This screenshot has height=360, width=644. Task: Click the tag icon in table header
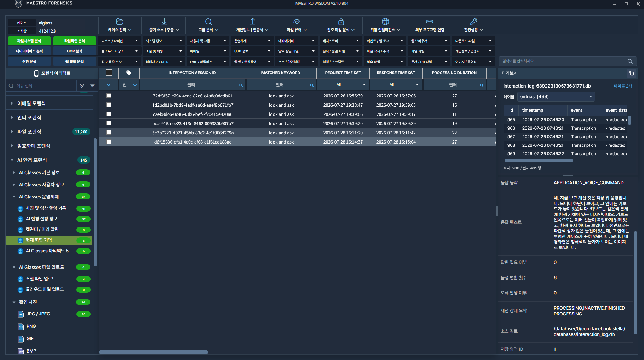pos(129,73)
